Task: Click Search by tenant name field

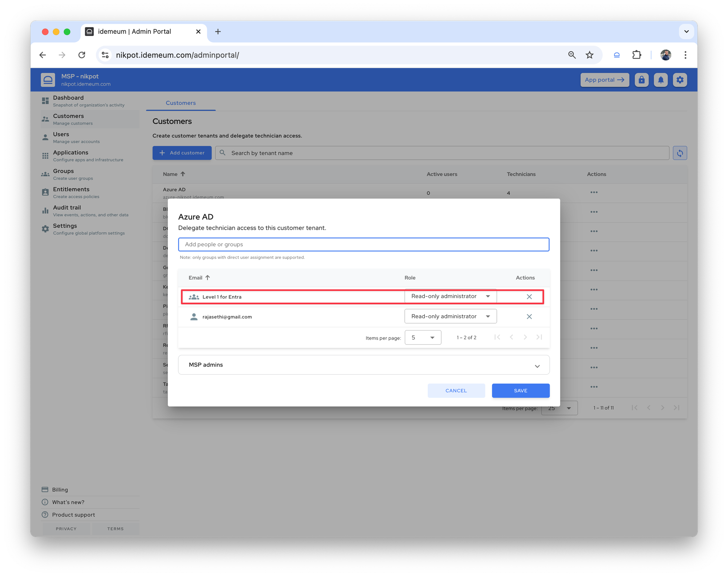Action: tap(442, 153)
